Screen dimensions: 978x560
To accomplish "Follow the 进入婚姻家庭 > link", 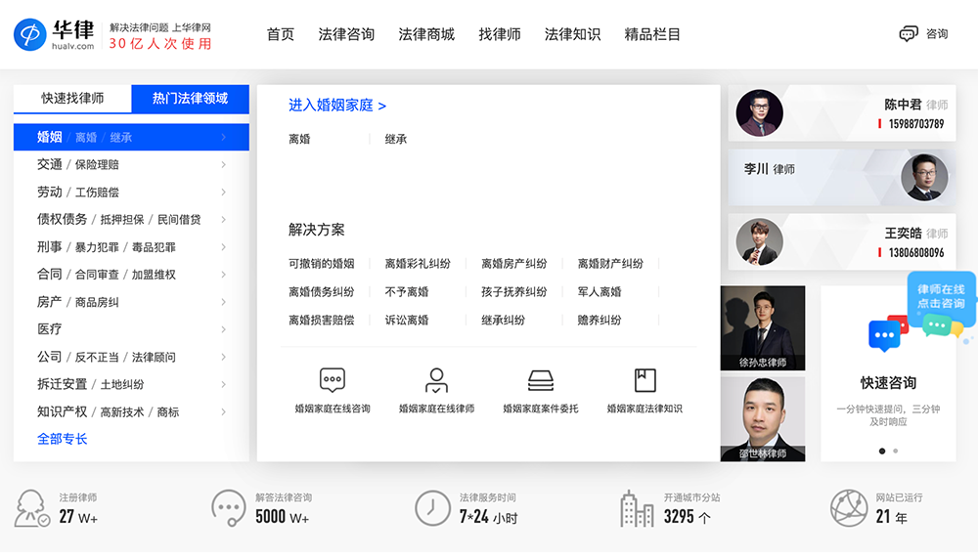I will click(x=337, y=106).
